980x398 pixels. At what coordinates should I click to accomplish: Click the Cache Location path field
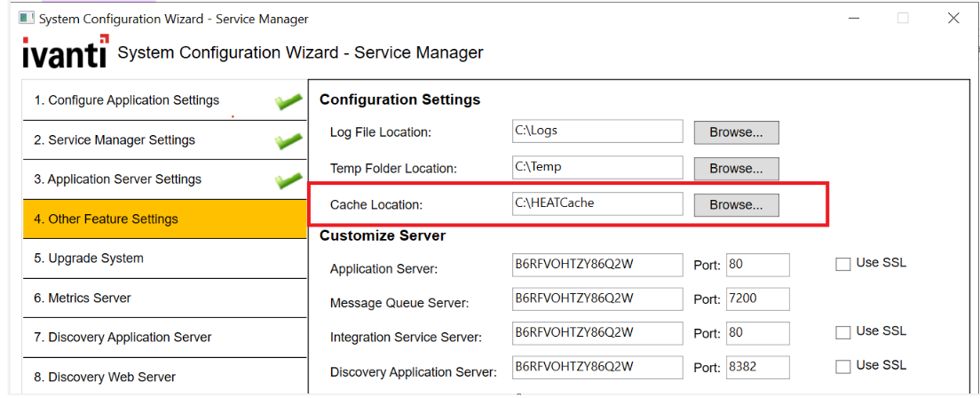click(597, 203)
